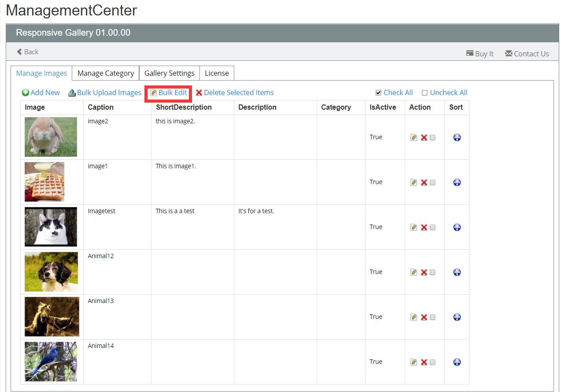Open Bulk Upload Images

coord(105,92)
